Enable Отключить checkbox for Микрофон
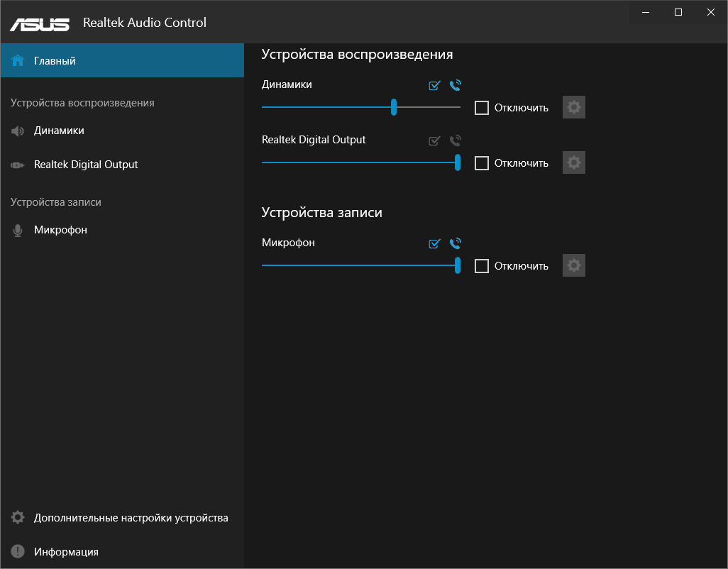Viewport: 728px width, 569px height. [482, 266]
